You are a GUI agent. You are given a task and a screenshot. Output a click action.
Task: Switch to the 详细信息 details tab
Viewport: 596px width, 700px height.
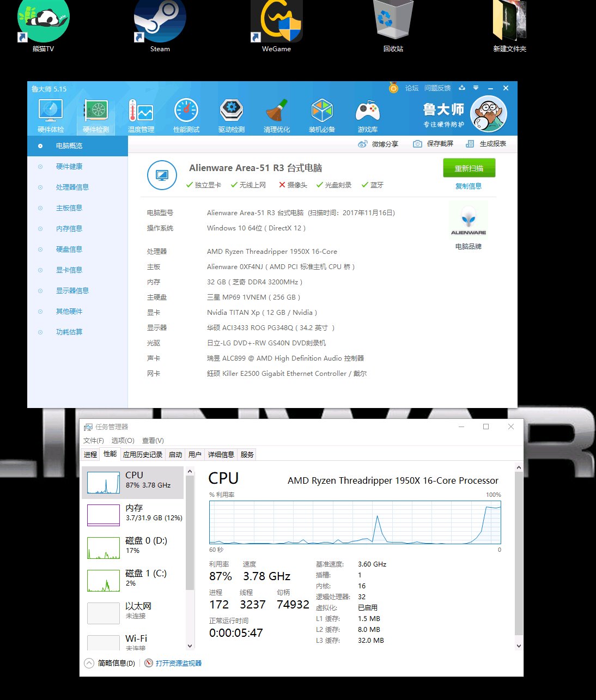pos(221,454)
